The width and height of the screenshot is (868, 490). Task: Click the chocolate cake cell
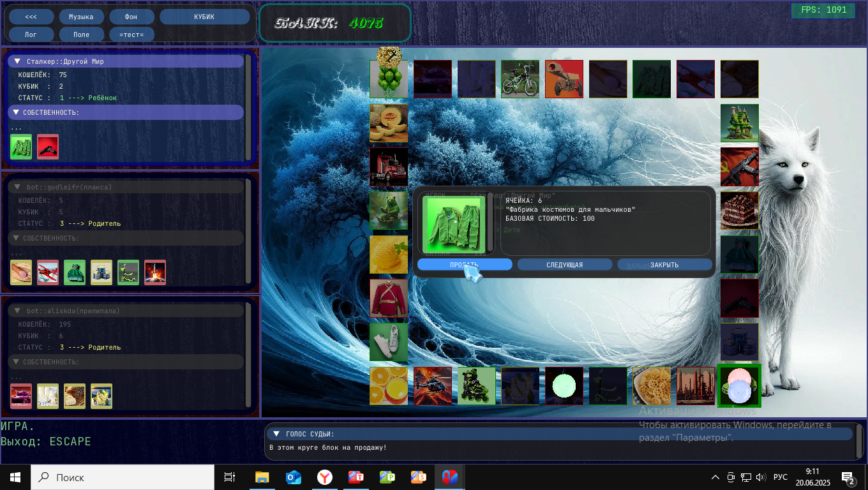click(739, 211)
